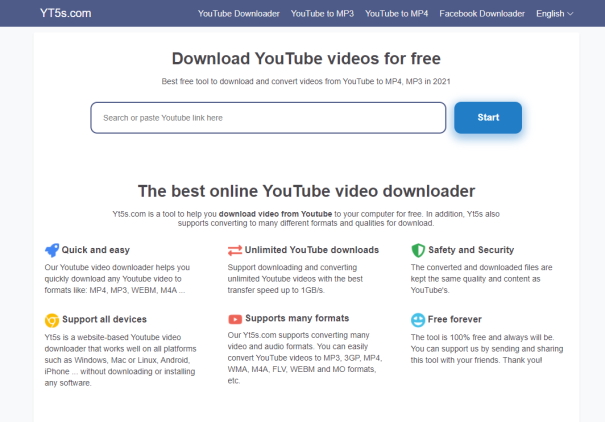Click the Download YouTube videos for free heading

click(x=306, y=59)
